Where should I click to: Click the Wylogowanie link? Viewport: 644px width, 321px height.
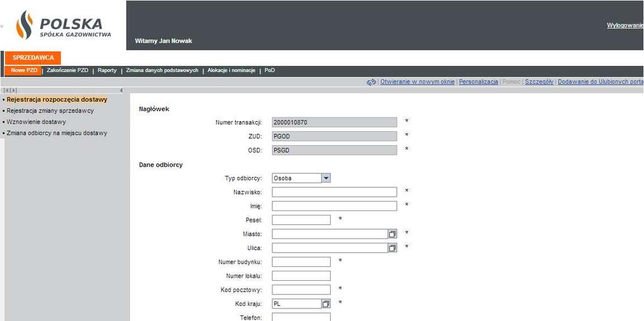[x=625, y=26]
